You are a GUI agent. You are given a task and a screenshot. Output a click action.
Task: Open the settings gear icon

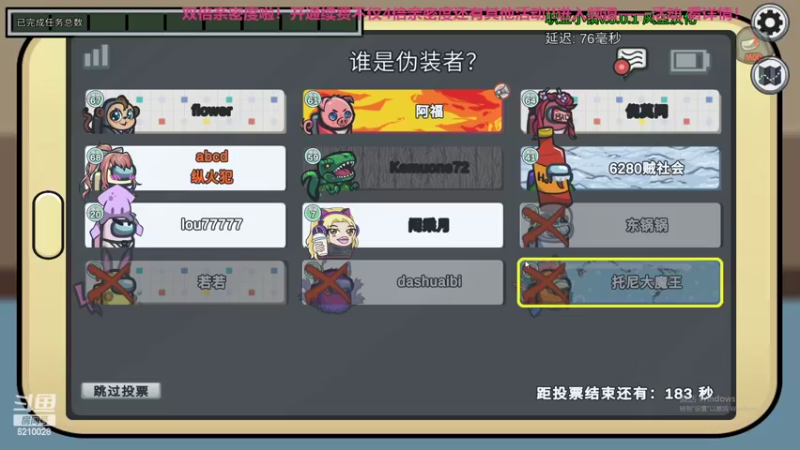(x=769, y=22)
